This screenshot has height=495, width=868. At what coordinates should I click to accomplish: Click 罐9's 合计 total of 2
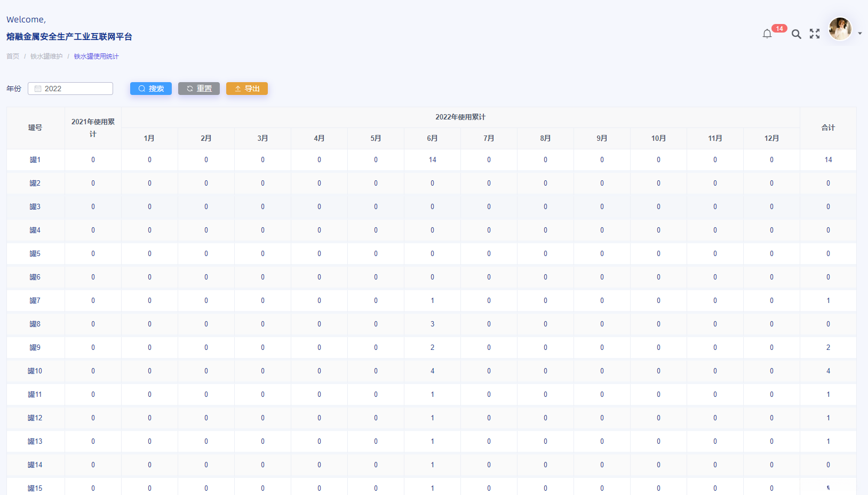[x=829, y=348]
